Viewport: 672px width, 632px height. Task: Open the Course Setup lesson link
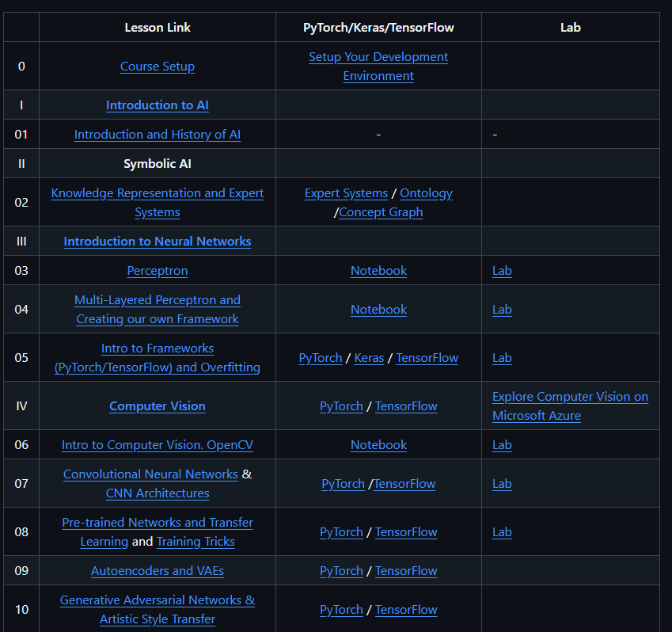tap(157, 67)
